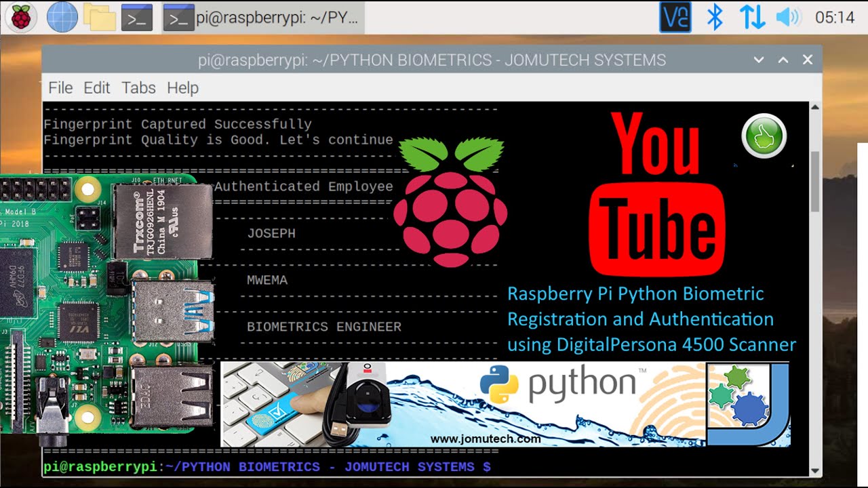This screenshot has width=868, height=488.
Task: Click the terminal scrollbar down arrow
Action: coord(815,471)
